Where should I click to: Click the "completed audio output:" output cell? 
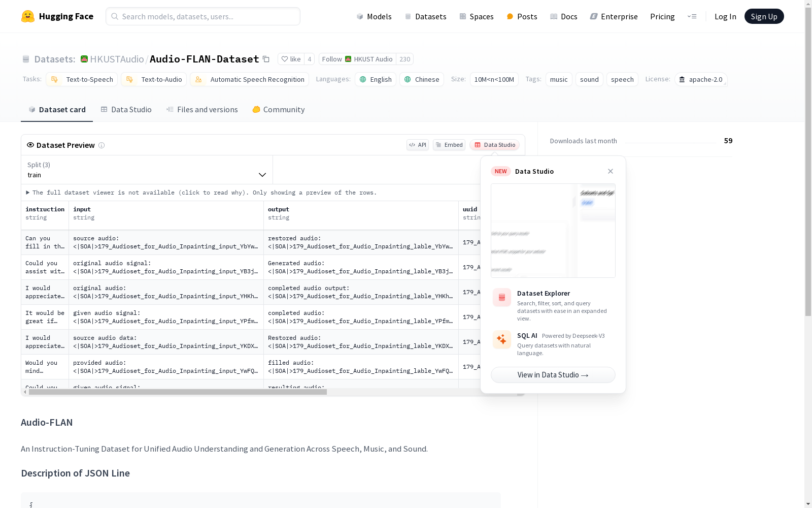tap(361, 292)
